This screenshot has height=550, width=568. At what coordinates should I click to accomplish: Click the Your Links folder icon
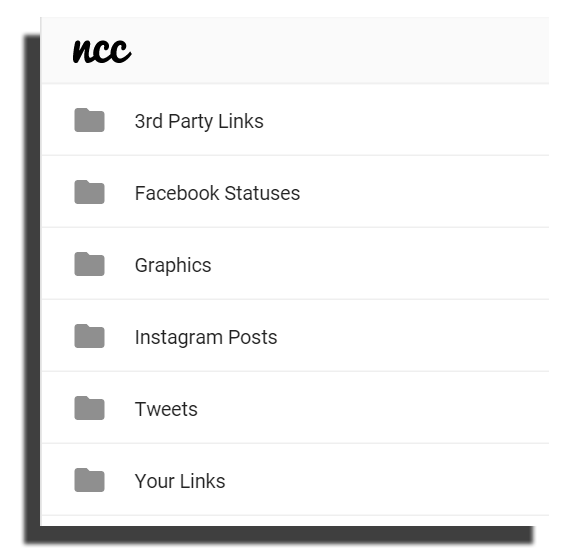click(89, 480)
